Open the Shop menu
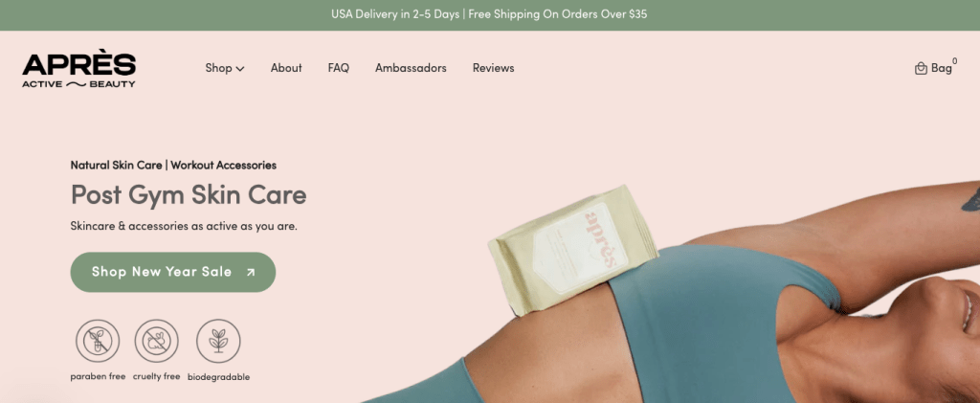This screenshot has height=403, width=980. [225, 67]
